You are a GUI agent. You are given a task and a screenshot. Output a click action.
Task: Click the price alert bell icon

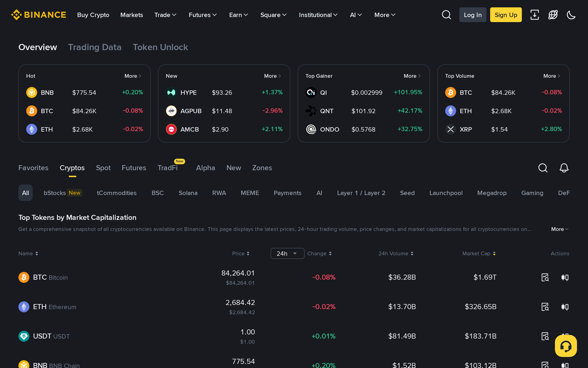[x=564, y=168]
